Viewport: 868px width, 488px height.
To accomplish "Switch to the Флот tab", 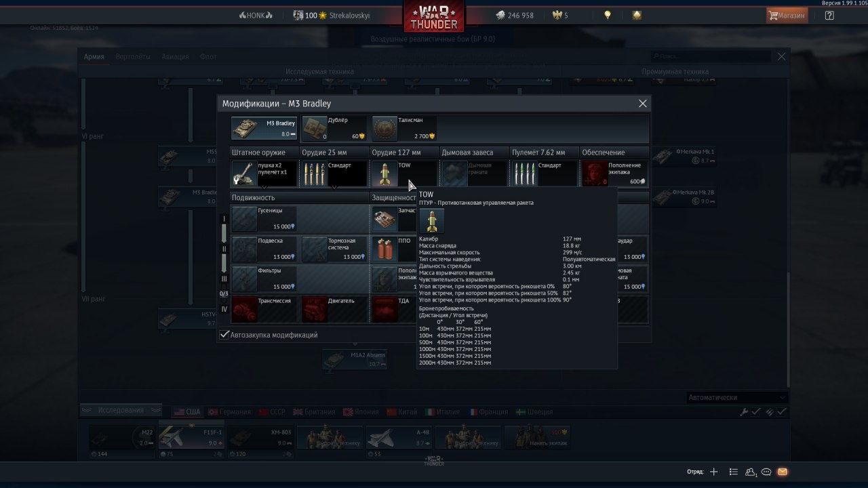I will 208,57.
